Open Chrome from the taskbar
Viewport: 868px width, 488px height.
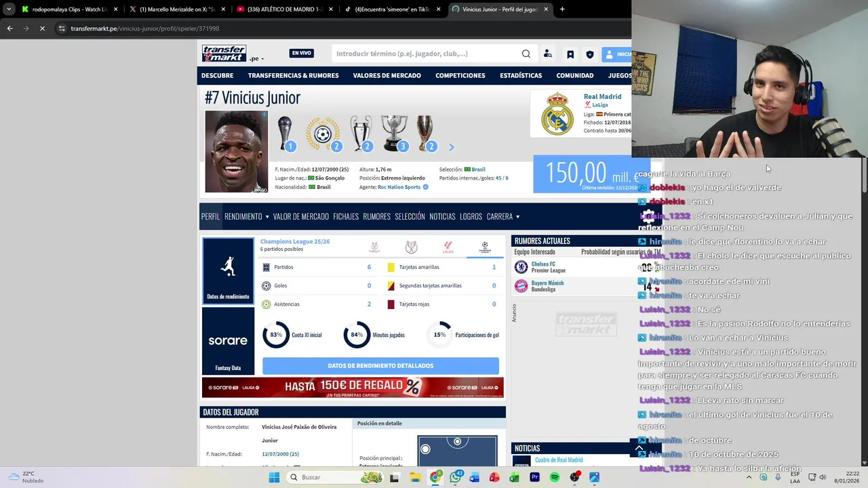(435, 477)
